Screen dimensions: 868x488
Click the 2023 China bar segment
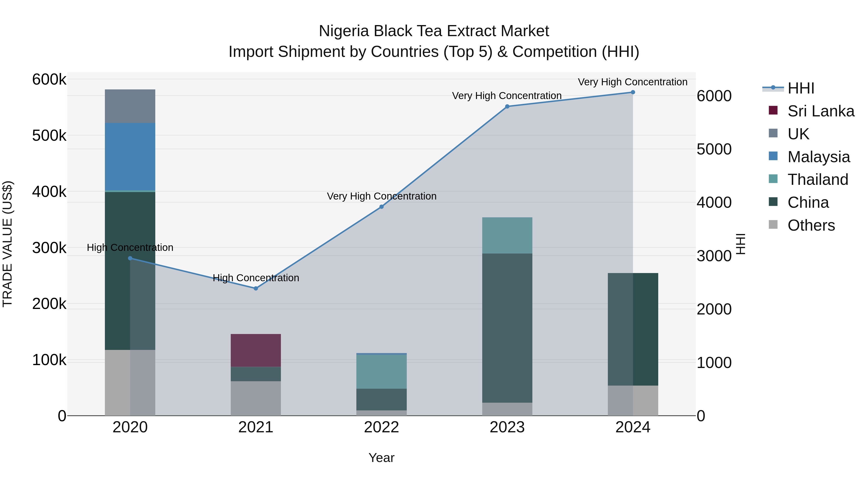point(507,328)
